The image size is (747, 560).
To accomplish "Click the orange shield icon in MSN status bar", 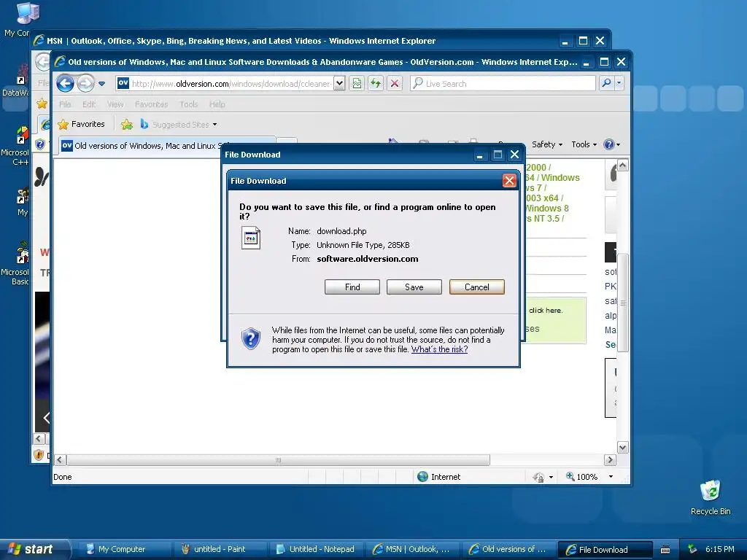I will tap(39, 455).
